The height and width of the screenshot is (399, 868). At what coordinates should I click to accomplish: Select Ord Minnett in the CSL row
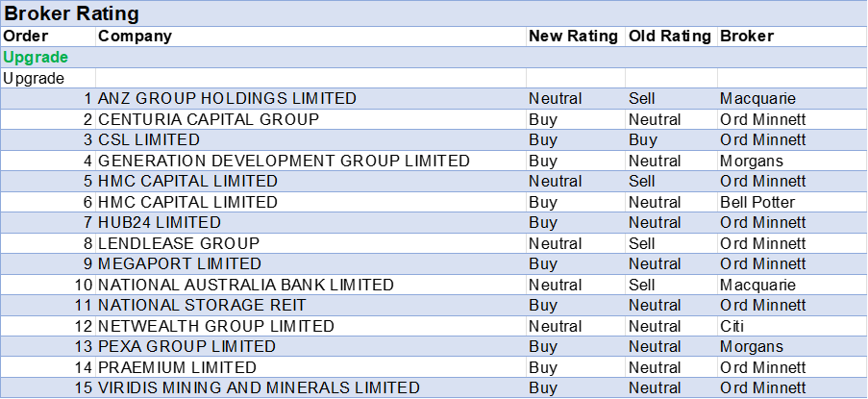(762, 139)
